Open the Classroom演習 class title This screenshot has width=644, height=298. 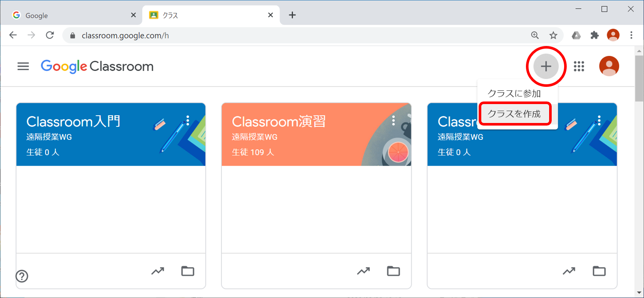pyautogui.click(x=279, y=122)
